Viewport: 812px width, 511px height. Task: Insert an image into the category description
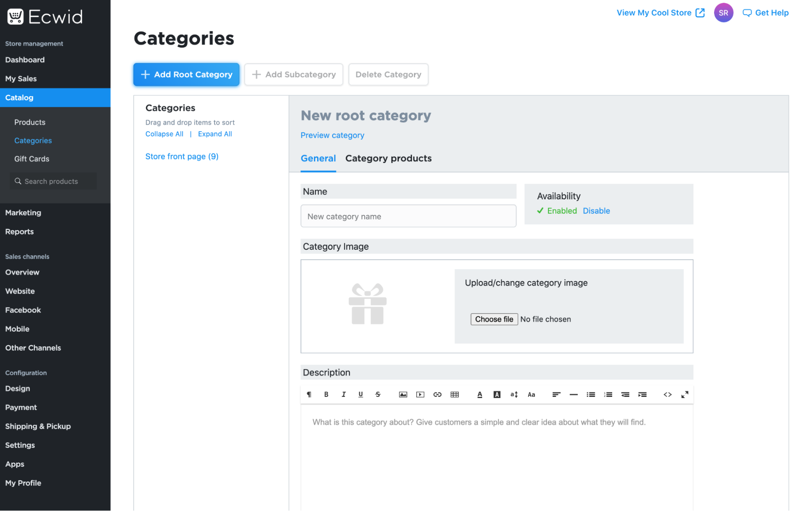pos(403,394)
